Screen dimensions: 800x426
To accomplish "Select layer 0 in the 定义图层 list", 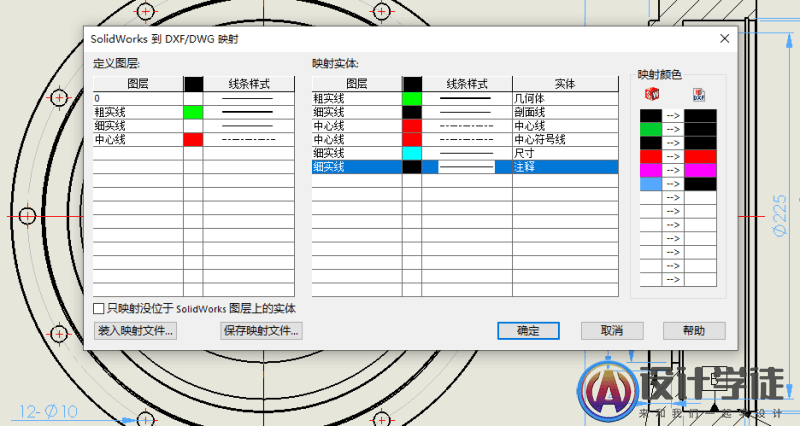I will coord(138,98).
